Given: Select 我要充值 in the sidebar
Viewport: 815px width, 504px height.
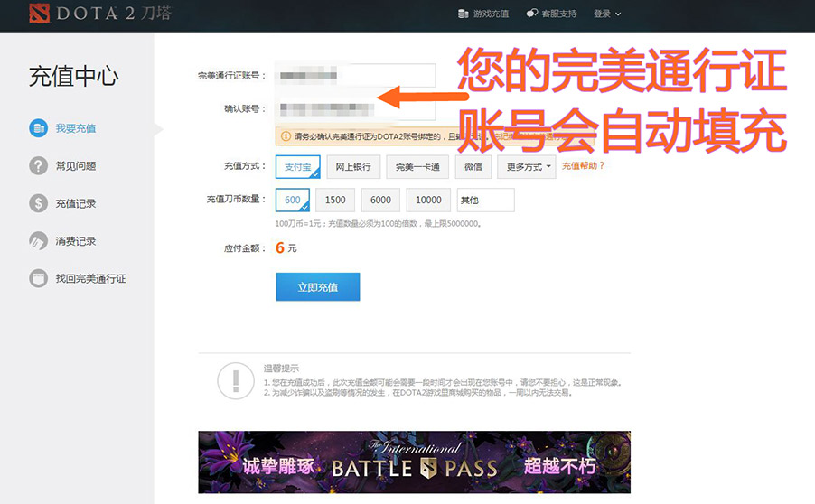Looking at the screenshot, I should pyautogui.click(x=76, y=128).
